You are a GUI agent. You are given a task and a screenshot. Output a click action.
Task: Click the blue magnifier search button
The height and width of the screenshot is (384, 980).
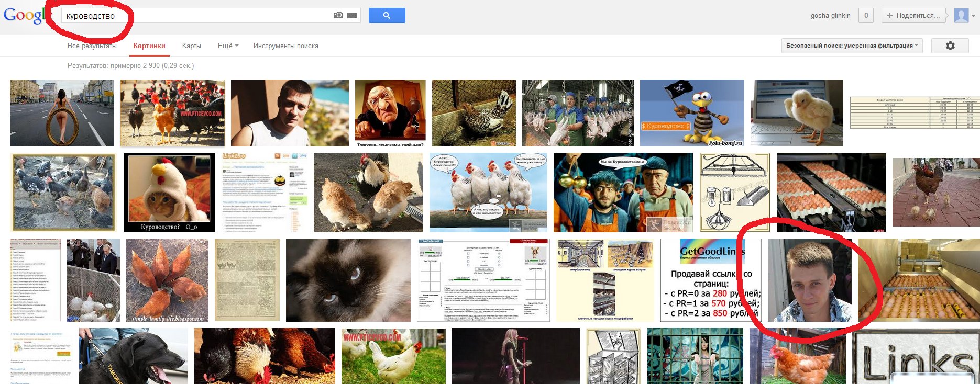coord(387,15)
